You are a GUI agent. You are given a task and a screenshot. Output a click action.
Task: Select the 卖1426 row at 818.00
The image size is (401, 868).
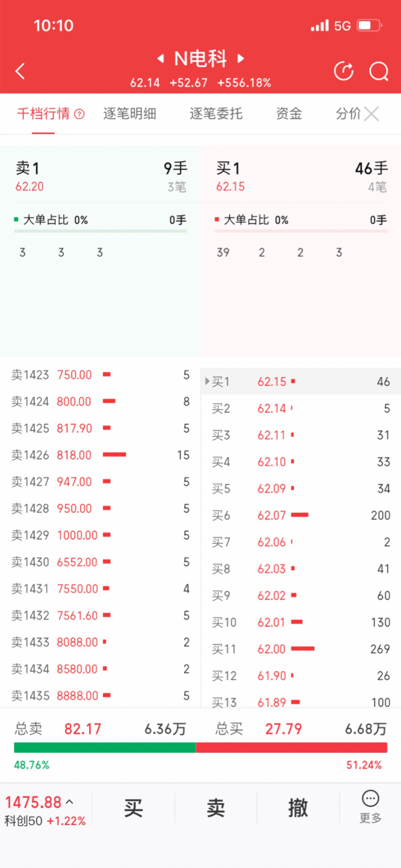pos(100,455)
